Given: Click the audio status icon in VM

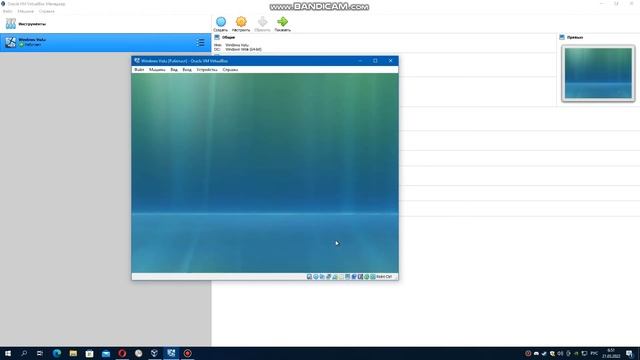Looking at the screenshot, I should (x=322, y=277).
